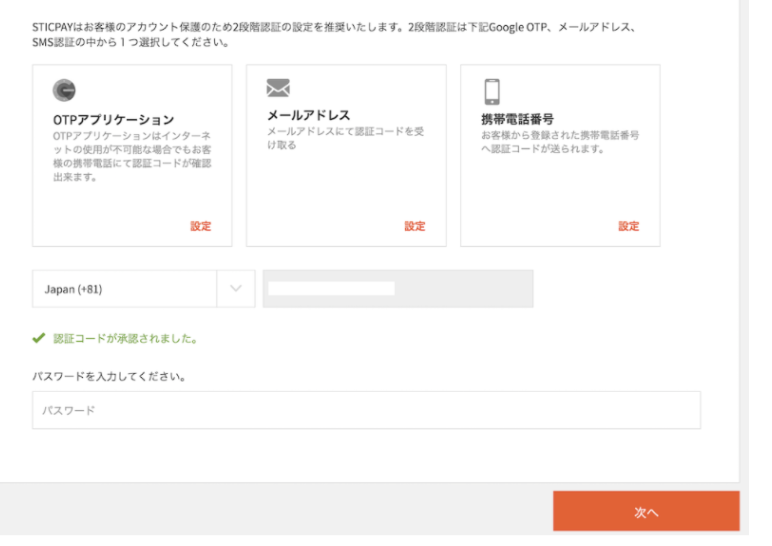Screen dimensions: 772x546
Task: Focus the パスワード input field
Action: 366,410
